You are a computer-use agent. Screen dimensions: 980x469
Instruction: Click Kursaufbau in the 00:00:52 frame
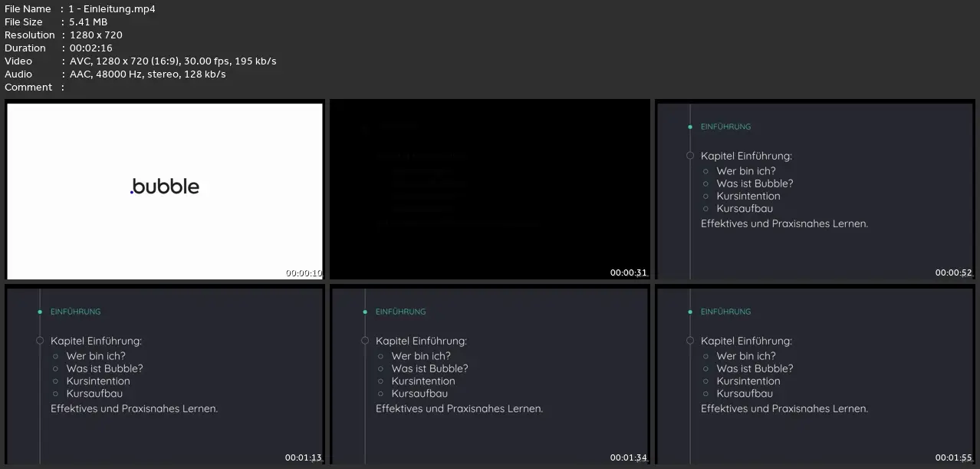pos(745,209)
